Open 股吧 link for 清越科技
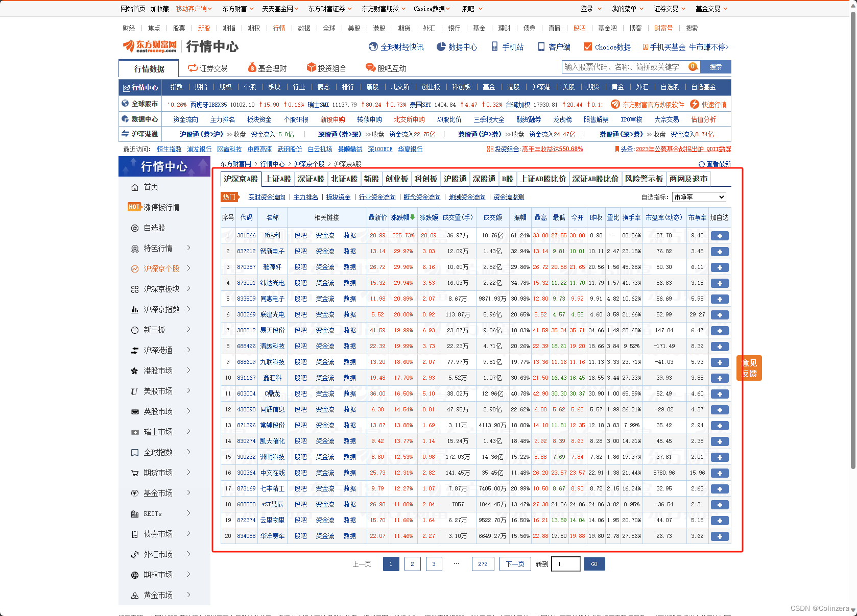This screenshot has width=857, height=616. tap(300, 347)
